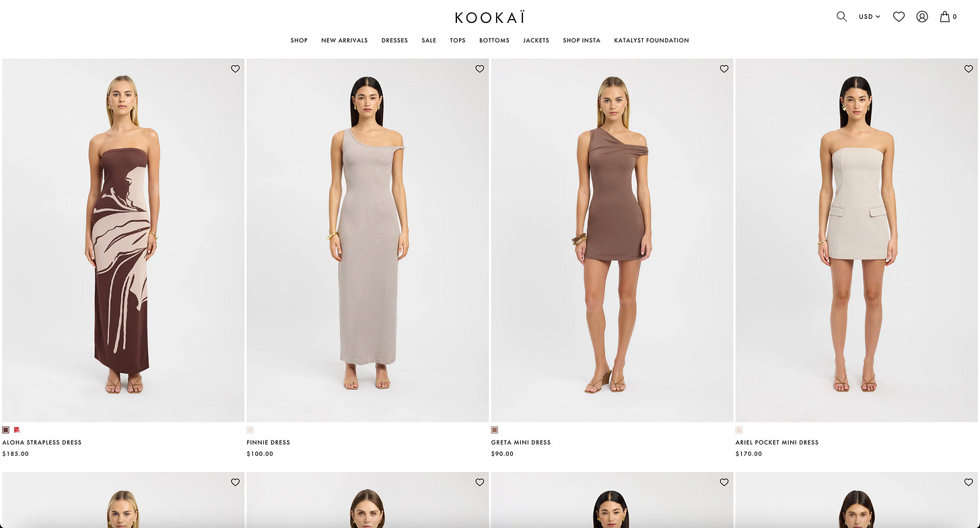
Task: Open the wishlist heart in header
Action: (899, 17)
